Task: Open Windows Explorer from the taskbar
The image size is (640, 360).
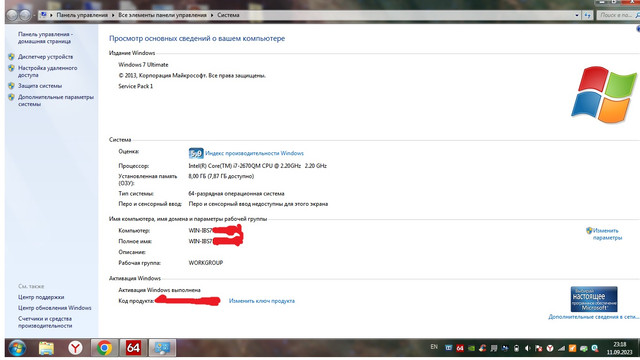Action: [x=46, y=348]
